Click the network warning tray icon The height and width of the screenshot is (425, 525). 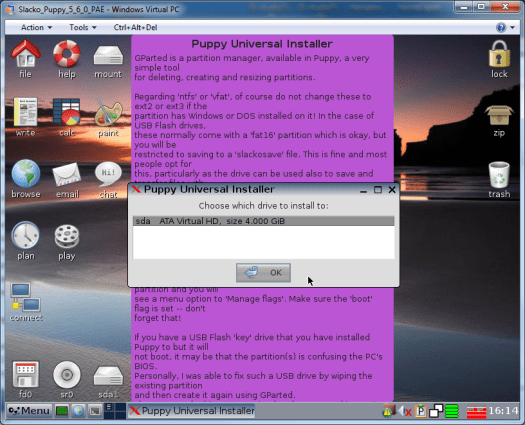coord(388,411)
